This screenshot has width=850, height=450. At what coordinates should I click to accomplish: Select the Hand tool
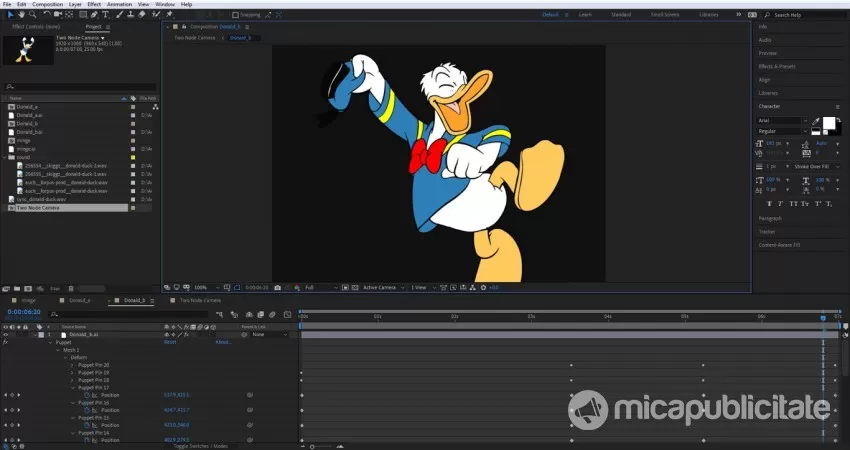pyautogui.click(x=21, y=15)
